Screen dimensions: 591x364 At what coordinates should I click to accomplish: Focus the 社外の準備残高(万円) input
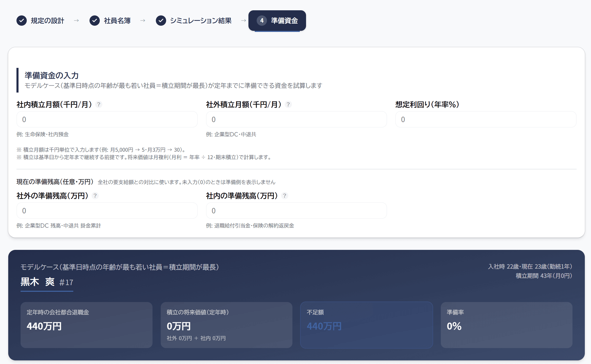click(107, 211)
